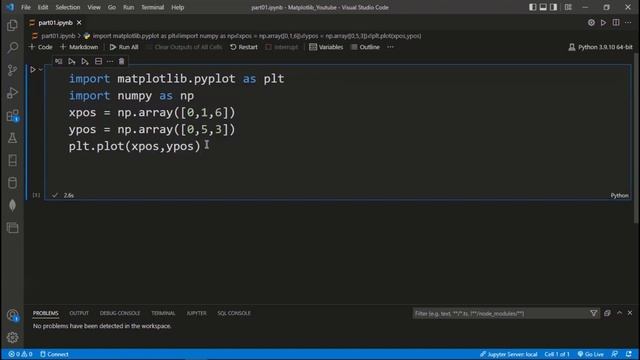The width and height of the screenshot is (640, 360).
Task: Open more editor actions ellipsis at top right
Action: pos(628,23)
